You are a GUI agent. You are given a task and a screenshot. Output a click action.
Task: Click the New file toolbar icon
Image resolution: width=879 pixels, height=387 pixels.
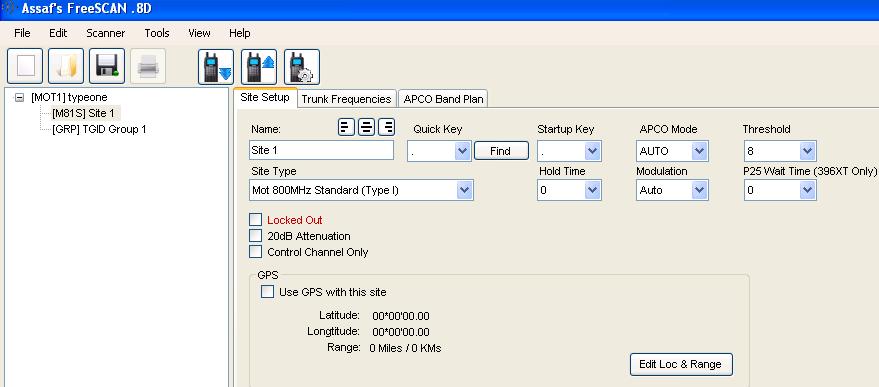click(x=25, y=66)
